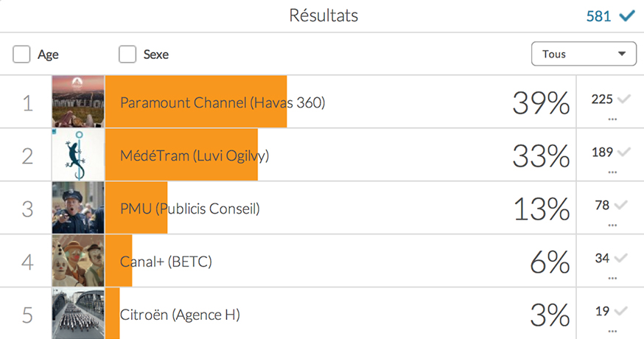Click the blue checkmark next to 581
Image resolution: width=644 pixels, height=339 pixels.
point(627,16)
